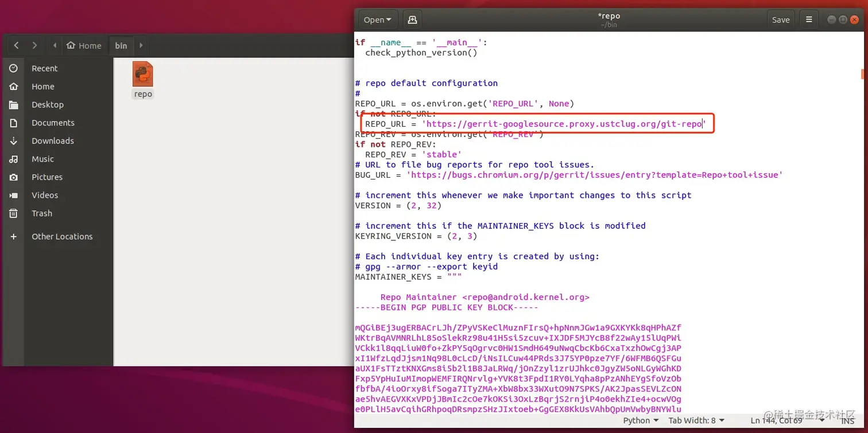Image resolution: width=868 pixels, height=433 pixels.
Task: Select Recent in the Files sidebar
Action: [45, 68]
